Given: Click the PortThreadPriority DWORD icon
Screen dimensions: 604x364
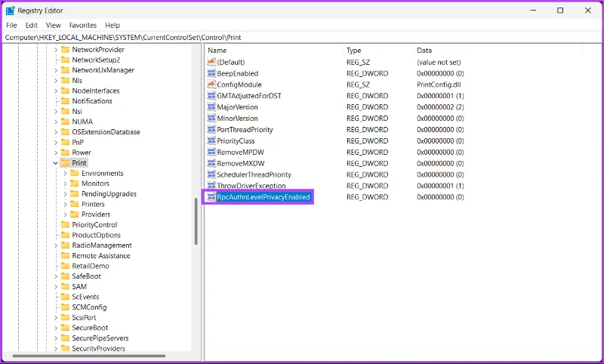Looking at the screenshot, I should (211, 129).
